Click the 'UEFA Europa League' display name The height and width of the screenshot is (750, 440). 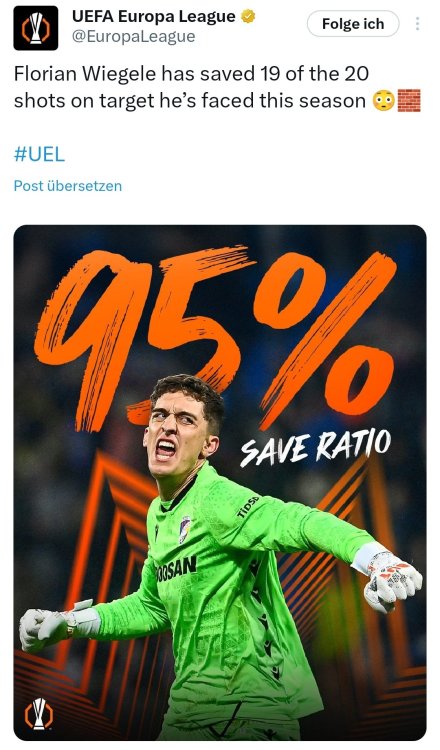point(154,17)
